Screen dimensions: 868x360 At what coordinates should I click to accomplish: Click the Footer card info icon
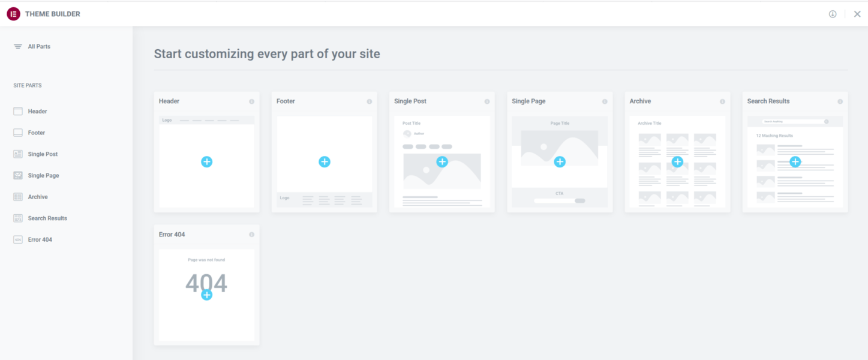[370, 101]
